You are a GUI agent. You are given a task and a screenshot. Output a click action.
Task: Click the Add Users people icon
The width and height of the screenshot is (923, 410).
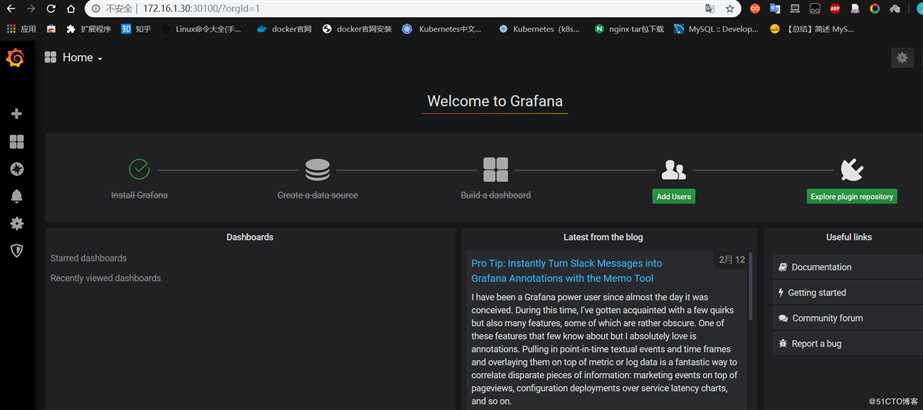tap(673, 170)
